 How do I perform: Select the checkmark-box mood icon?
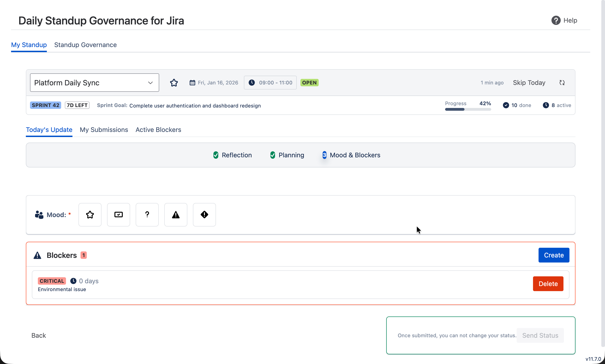[x=119, y=215]
